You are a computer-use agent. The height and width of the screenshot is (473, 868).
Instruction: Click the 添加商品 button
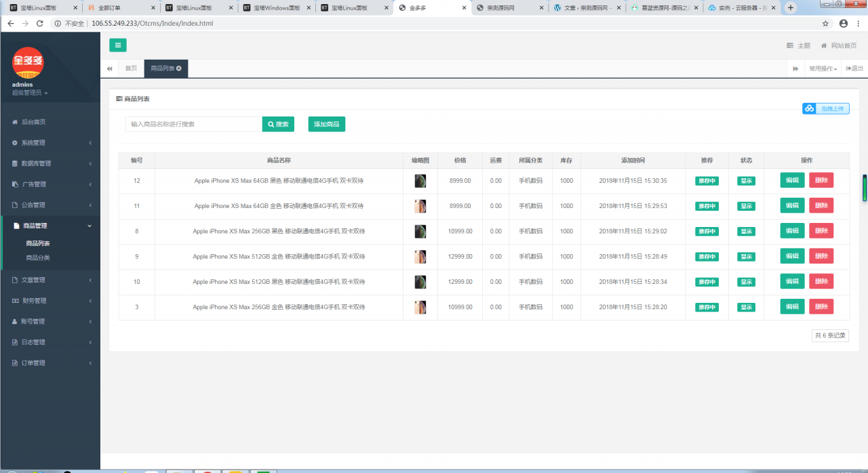[x=327, y=124]
